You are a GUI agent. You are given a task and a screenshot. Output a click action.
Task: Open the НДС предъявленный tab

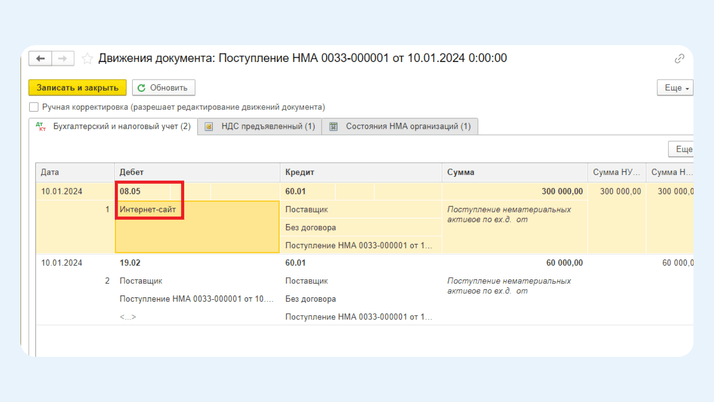[260, 126]
